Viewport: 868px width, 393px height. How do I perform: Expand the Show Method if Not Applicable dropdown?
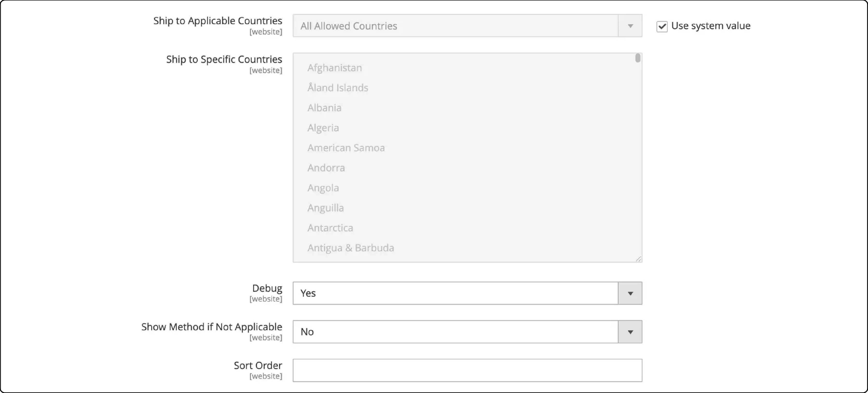pos(630,331)
